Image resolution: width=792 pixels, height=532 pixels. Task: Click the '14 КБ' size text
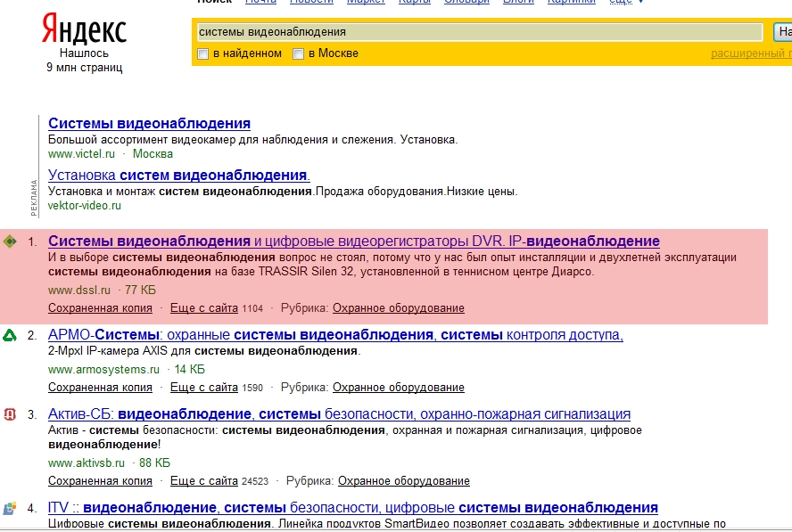tap(190, 370)
